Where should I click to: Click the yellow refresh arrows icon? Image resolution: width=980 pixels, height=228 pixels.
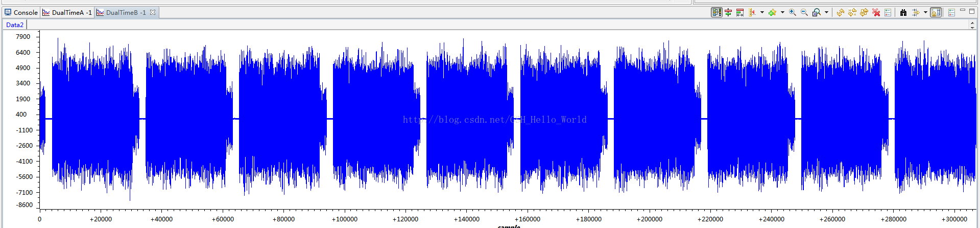point(841,12)
